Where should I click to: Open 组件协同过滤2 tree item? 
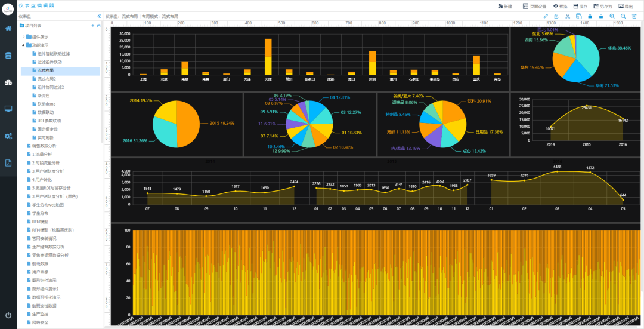point(51,87)
